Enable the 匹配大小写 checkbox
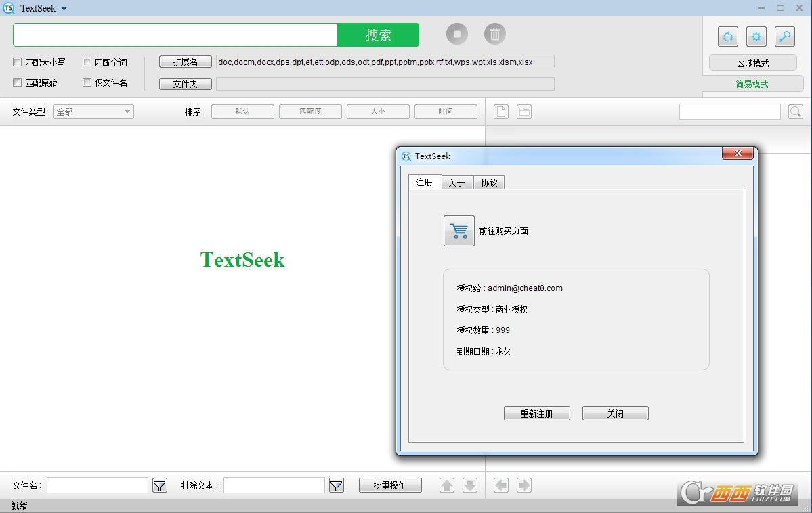The height and width of the screenshot is (513, 812). [17, 62]
